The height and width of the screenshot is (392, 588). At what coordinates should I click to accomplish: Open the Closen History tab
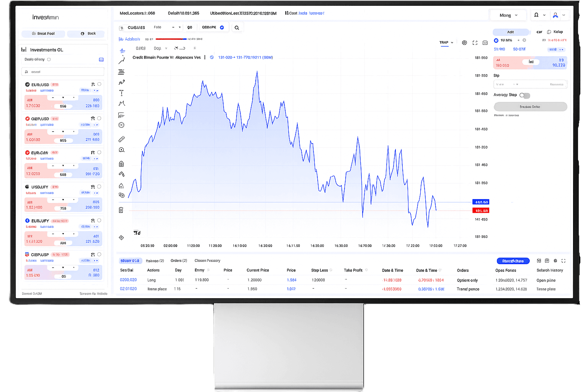(x=207, y=260)
